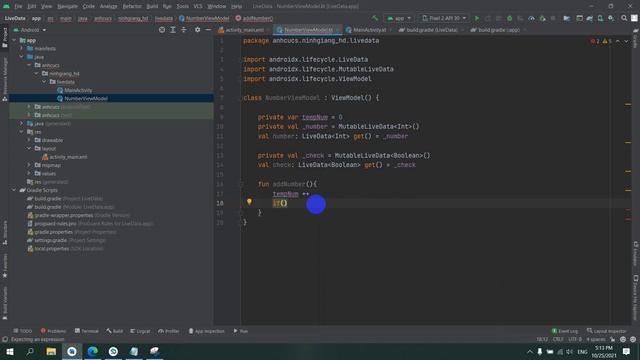Click the Make Project hammer icon
Image resolution: width=640 pixels, height=360 pixels.
[x=375, y=18]
